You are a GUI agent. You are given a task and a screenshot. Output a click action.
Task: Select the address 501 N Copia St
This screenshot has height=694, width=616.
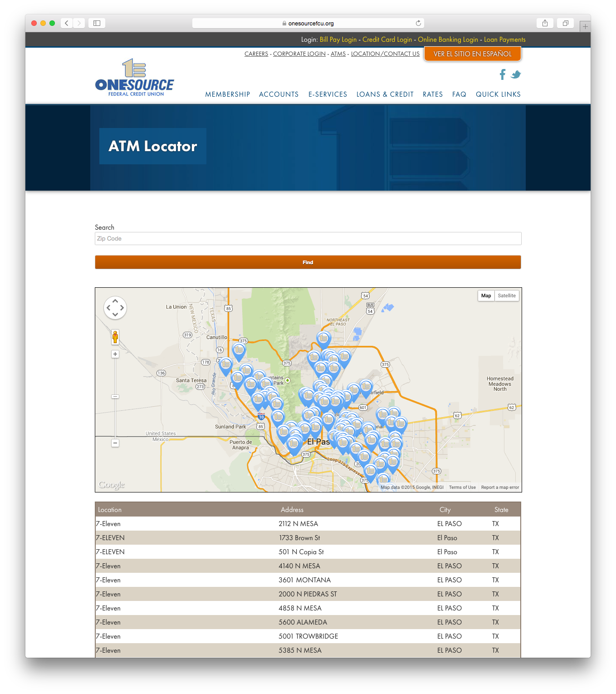coord(301,552)
